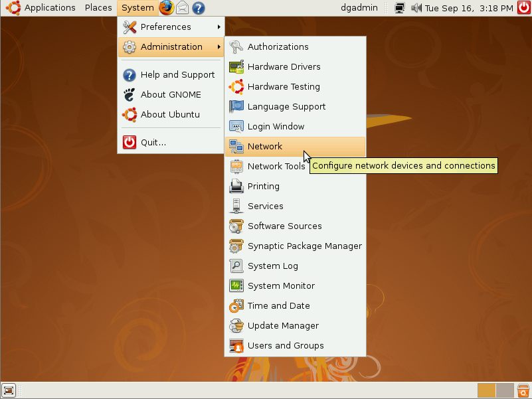Click the GNOME foot icon
The image size is (532, 399).
point(130,95)
